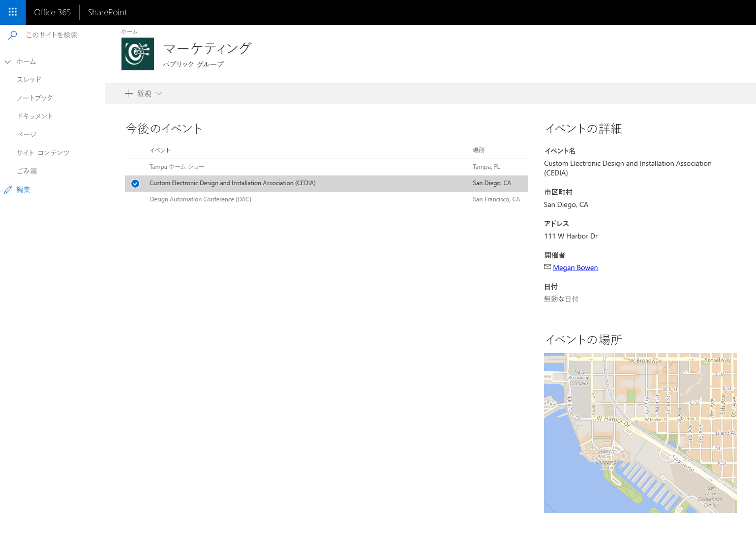Open スレッド in left navigation
This screenshot has height=535, width=756.
[x=29, y=80]
